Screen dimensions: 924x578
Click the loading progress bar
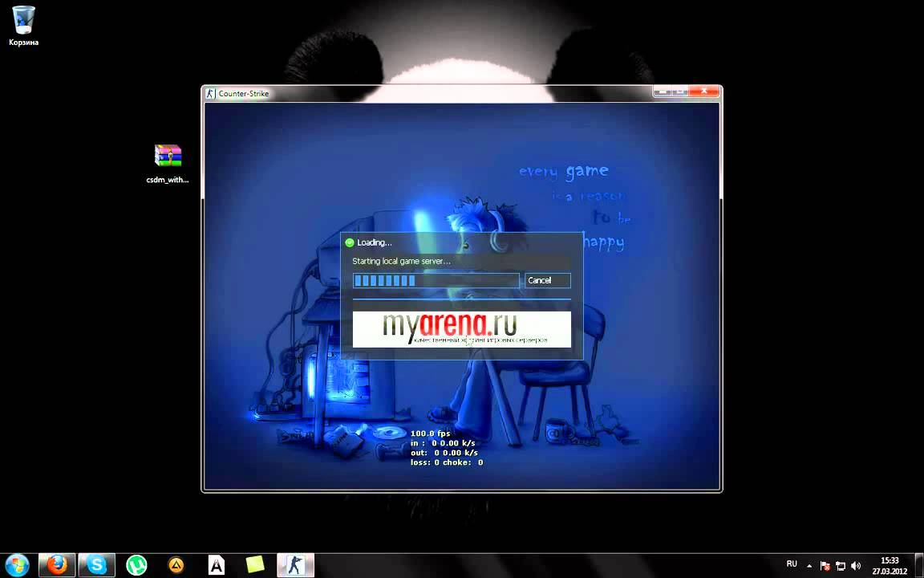coord(436,281)
